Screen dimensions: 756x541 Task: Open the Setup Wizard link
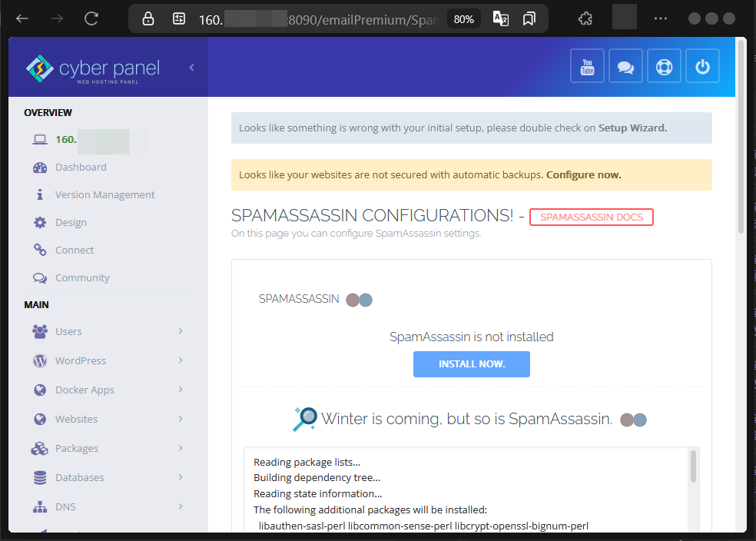(632, 128)
